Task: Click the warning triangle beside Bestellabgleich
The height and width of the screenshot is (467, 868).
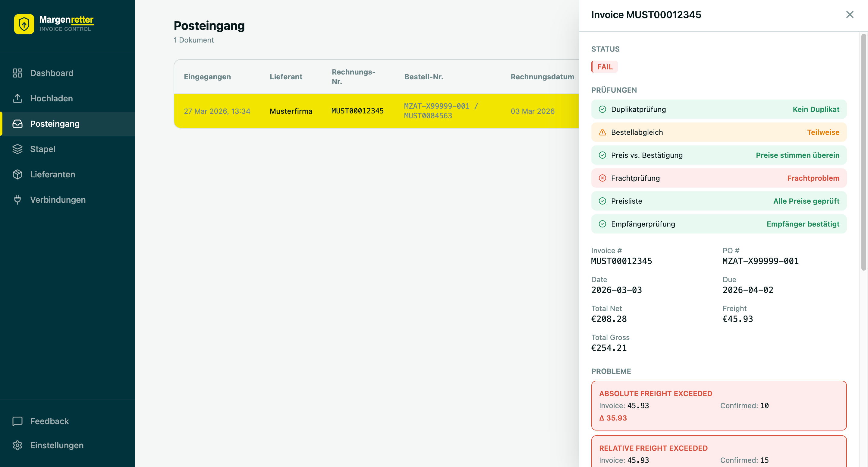Action: tap(602, 132)
